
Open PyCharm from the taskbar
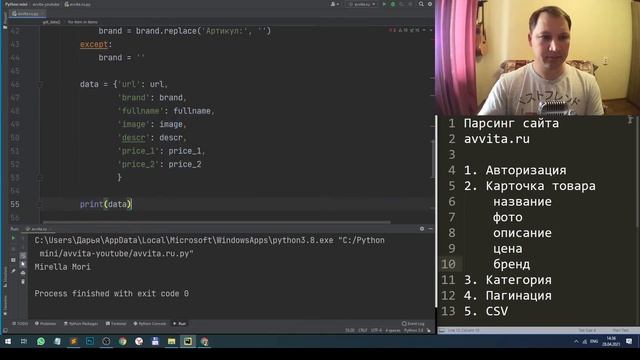click(x=188, y=341)
